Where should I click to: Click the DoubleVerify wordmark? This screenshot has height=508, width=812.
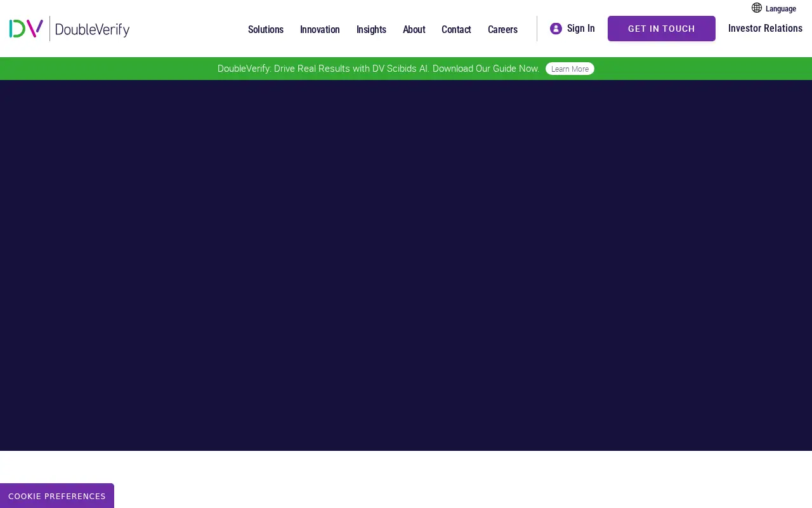pyautogui.click(x=93, y=29)
